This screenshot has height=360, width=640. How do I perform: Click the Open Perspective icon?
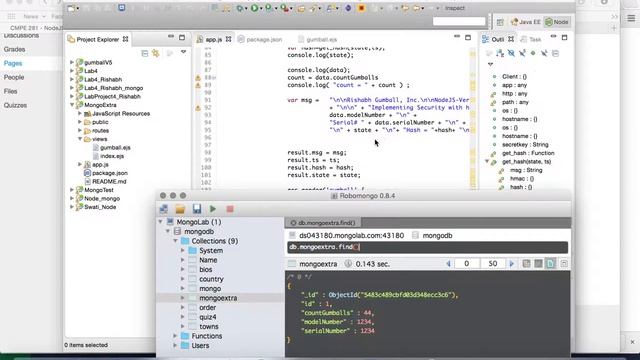pyautogui.click(x=500, y=22)
